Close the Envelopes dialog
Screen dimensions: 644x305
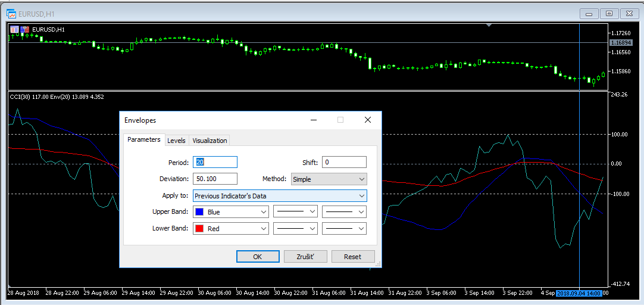(368, 120)
